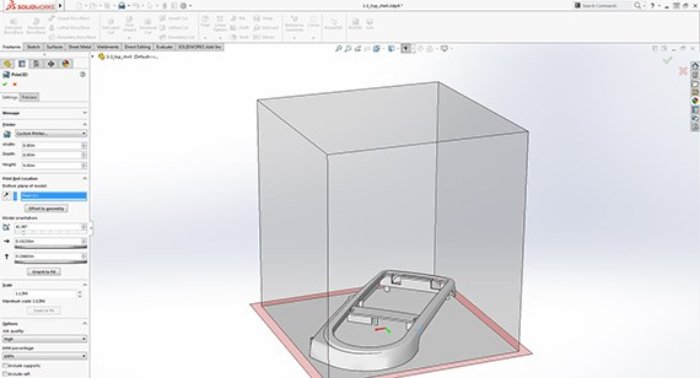Image resolution: width=700 pixels, height=378 pixels.
Task: Adjust the vertical position slider
Action: 50,262
